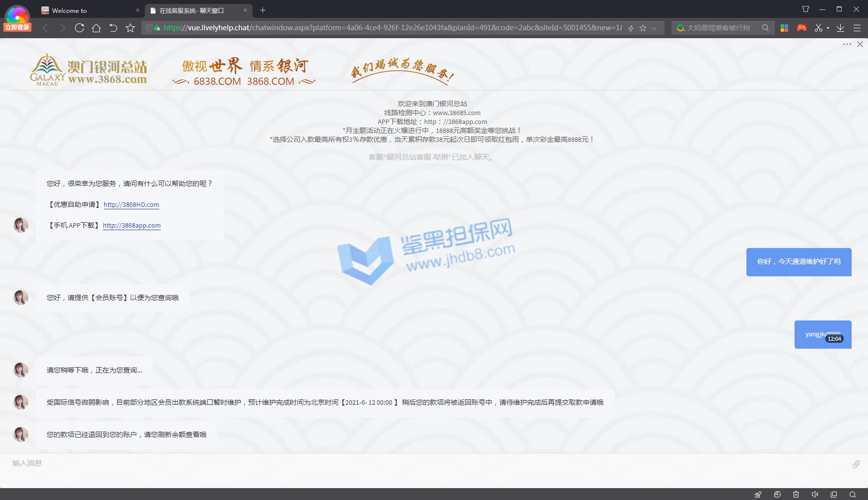The width and height of the screenshot is (868, 500).
Task: Expand the address bar history chevron
Action: (654, 28)
